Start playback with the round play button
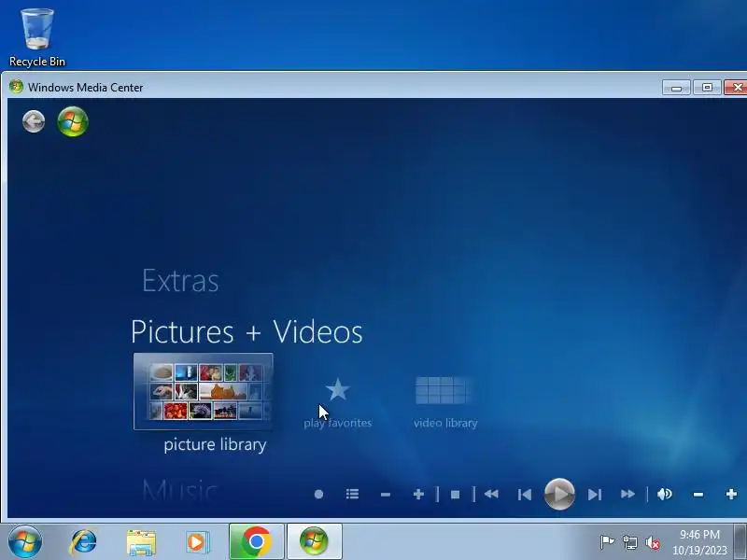 pyautogui.click(x=559, y=494)
